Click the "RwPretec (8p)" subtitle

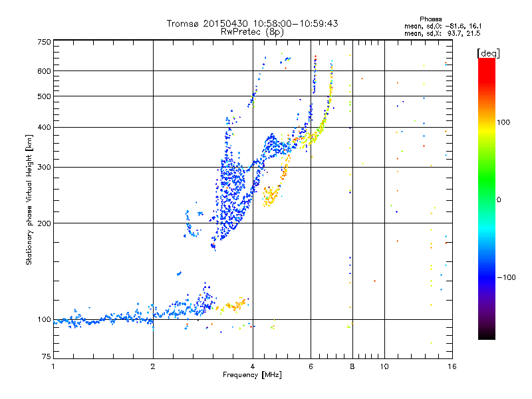coord(252,32)
